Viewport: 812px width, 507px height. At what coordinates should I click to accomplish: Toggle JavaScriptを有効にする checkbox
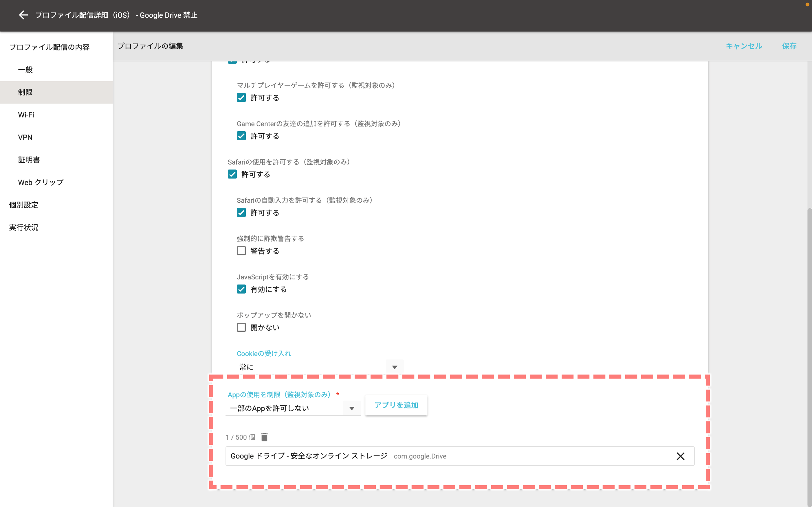[x=241, y=289]
